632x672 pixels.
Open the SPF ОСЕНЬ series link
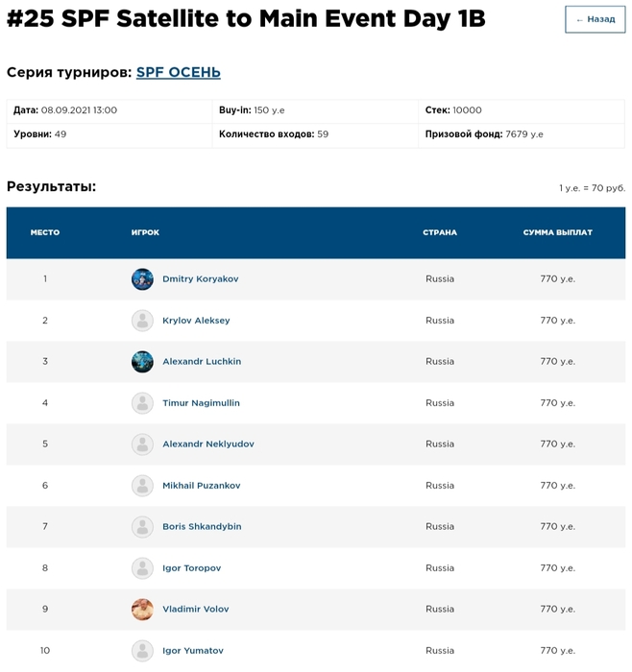[x=179, y=72]
